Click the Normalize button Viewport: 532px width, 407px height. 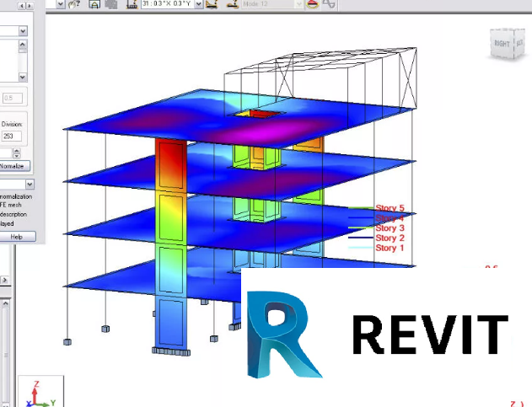[x=14, y=166]
